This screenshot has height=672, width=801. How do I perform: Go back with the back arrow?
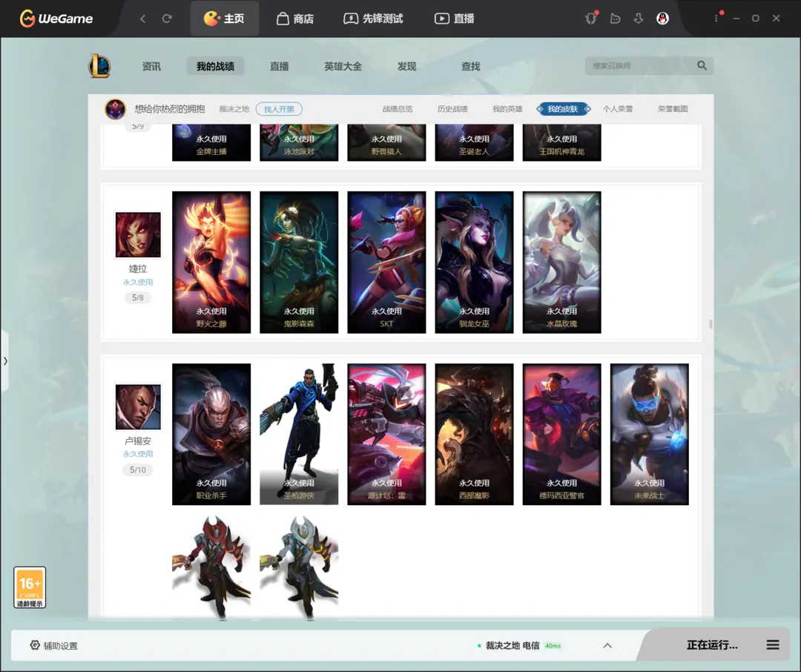coord(142,19)
